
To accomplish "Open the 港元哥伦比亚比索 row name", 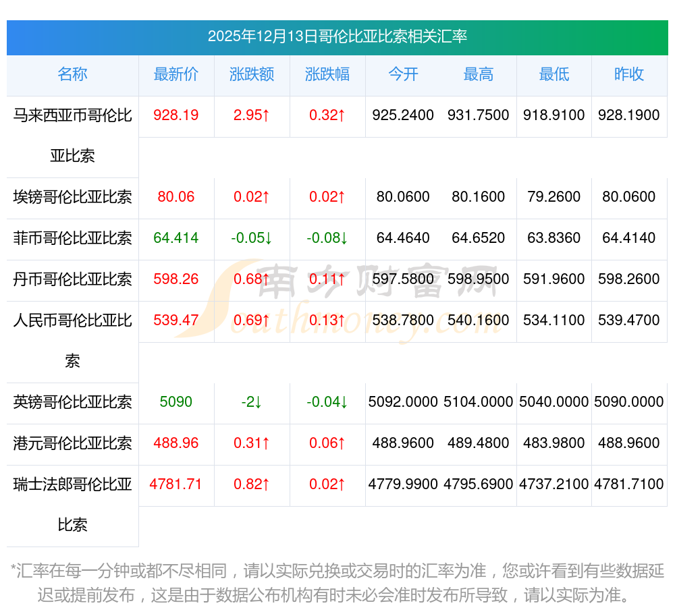I will click(x=72, y=443).
